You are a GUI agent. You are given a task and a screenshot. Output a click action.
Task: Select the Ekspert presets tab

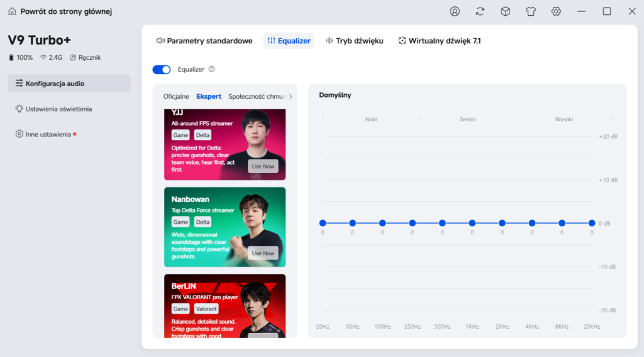click(x=209, y=96)
